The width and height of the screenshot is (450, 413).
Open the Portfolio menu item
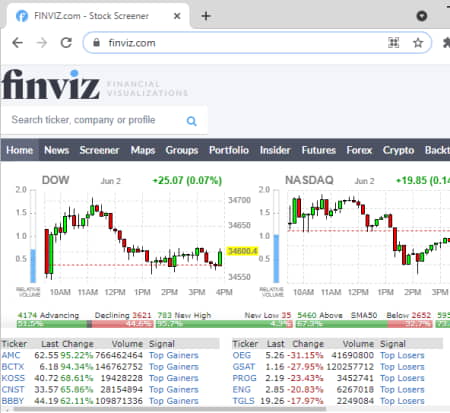coord(229,150)
